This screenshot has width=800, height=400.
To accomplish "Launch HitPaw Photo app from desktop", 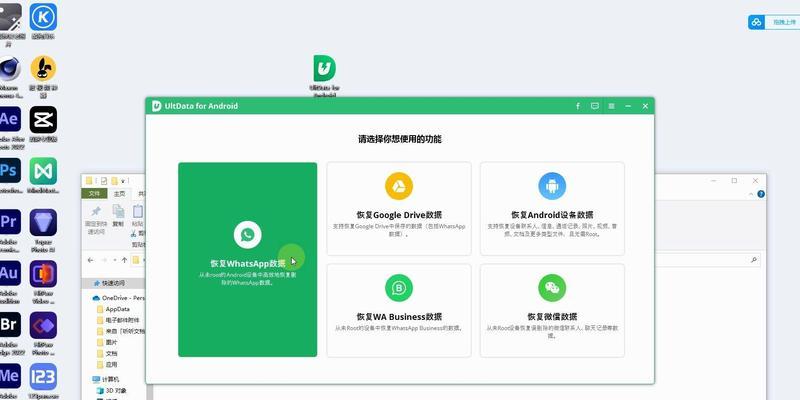I will point(43,333).
